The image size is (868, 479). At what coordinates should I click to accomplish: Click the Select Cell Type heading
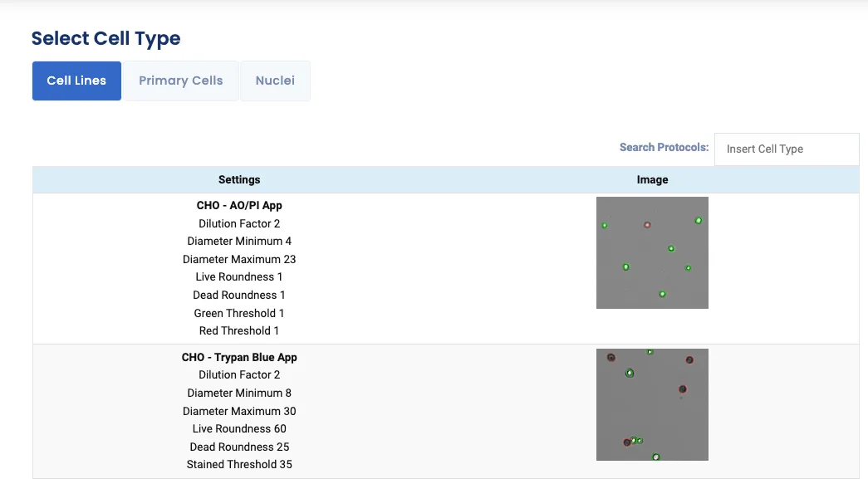[105, 38]
